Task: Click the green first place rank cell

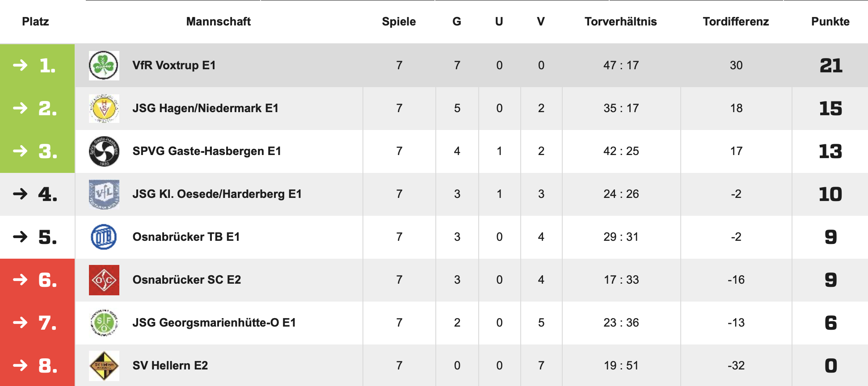Action: (x=37, y=65)
